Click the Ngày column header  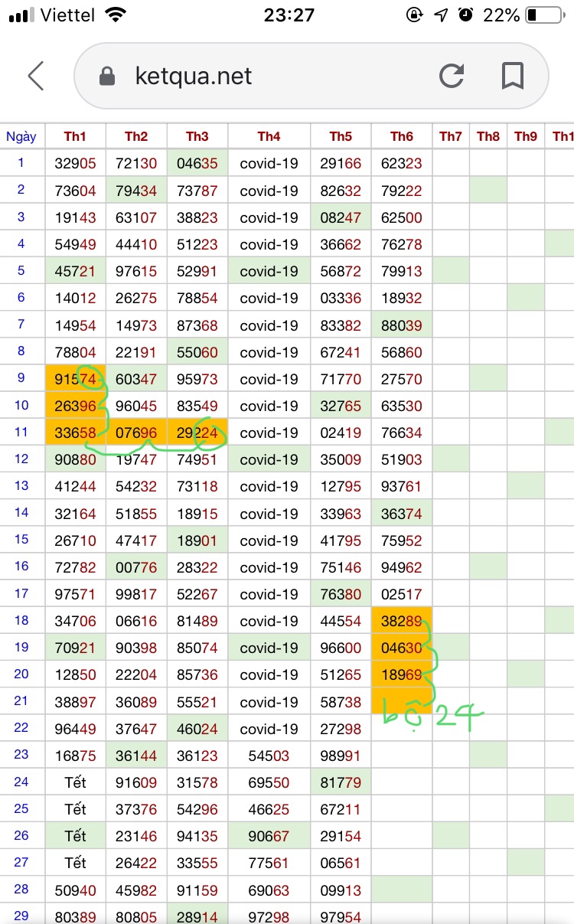click(21, 136)
